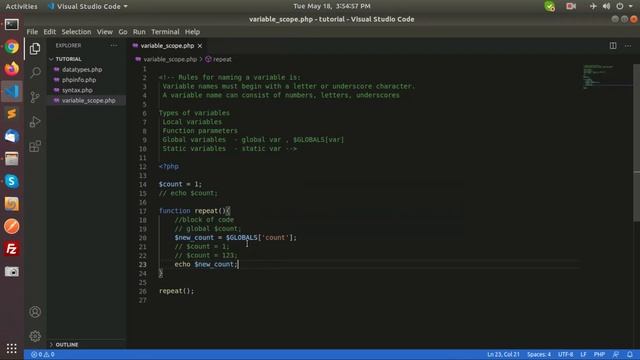Viewport: 640px width, 360px height.
Task: Click the green checkmark tray icon
Action: [x=549, y=7]
